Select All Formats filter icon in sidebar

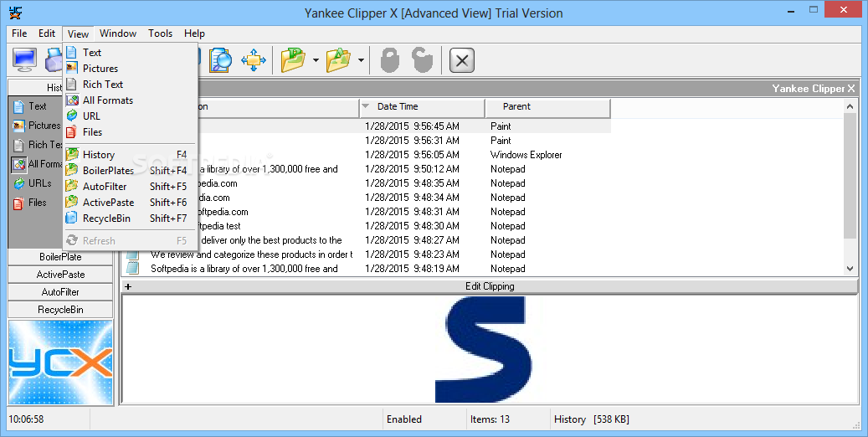19,164
